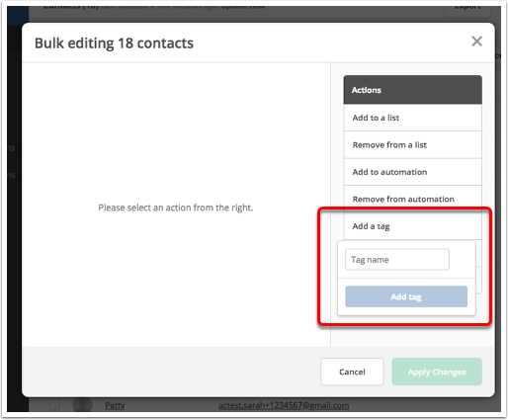Select Add to automation action
Image resolution: width=508 pixels, height=420 pixels.
(412, 172)
